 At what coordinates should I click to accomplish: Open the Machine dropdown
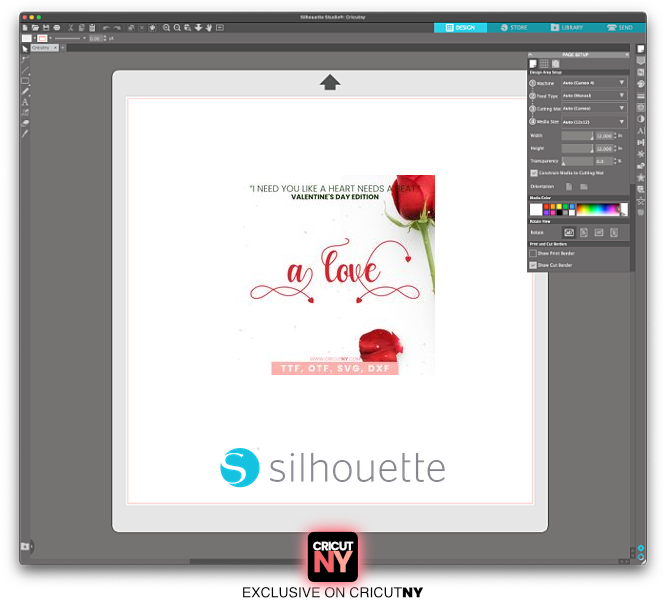(594, 83)
